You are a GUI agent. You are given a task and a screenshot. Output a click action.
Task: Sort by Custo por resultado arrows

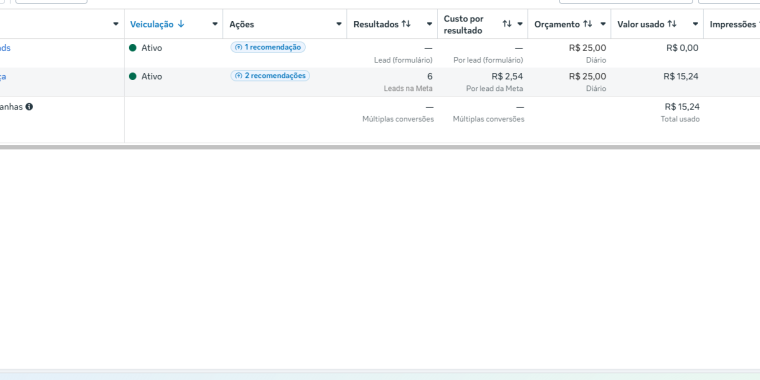507,24
